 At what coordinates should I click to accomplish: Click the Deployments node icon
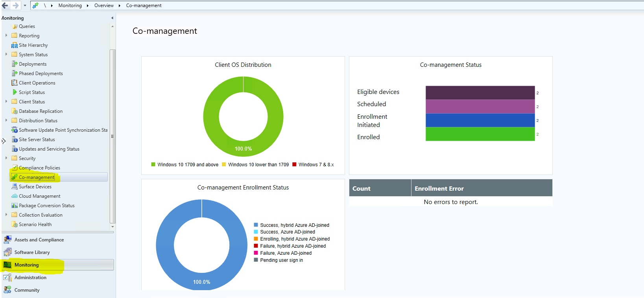pyautogui.click(x=15, y=64)
